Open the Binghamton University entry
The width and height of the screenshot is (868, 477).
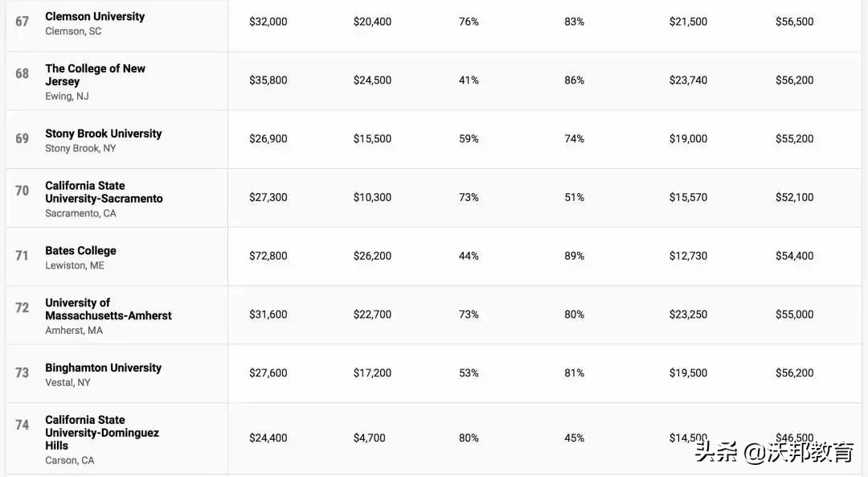click(103, 368)
